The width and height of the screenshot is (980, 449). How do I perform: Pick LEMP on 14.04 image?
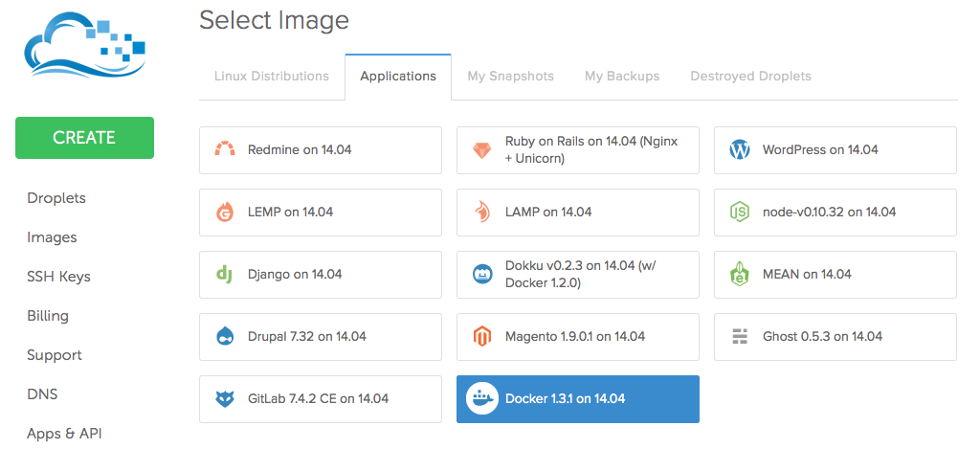[x=321, y=212]
